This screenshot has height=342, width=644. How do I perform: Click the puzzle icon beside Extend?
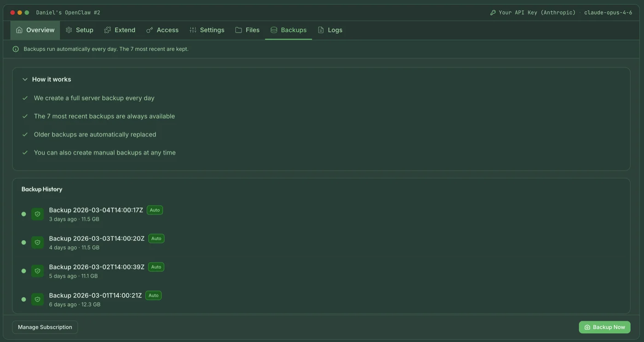pos(108,30)
